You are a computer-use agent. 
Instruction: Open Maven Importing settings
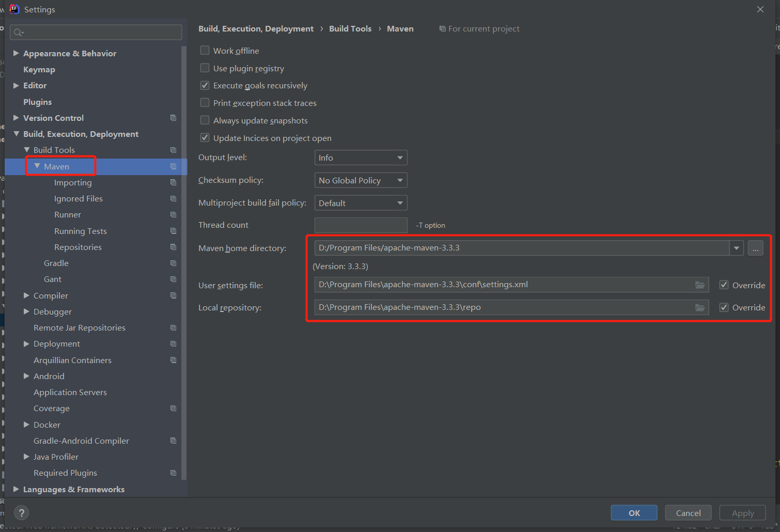pos(73,183)
